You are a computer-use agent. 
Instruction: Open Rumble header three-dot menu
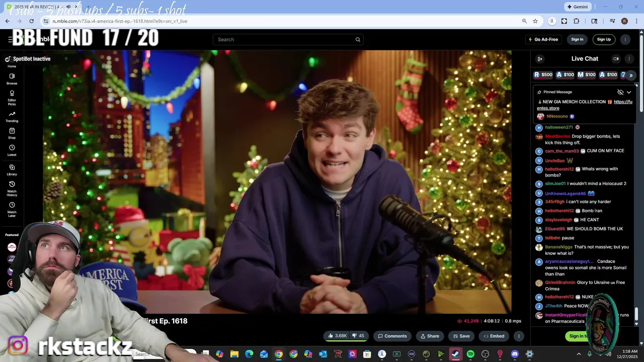(625, 39)
